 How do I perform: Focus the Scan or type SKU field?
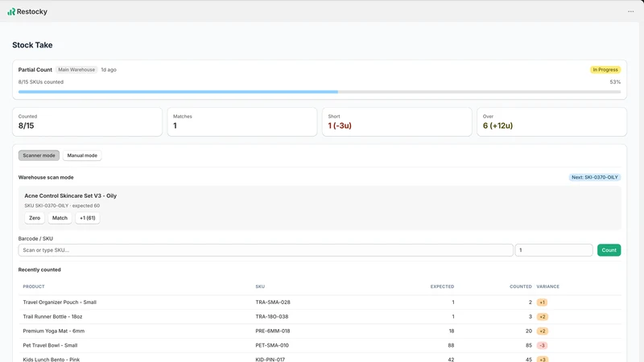coord(266,250)
